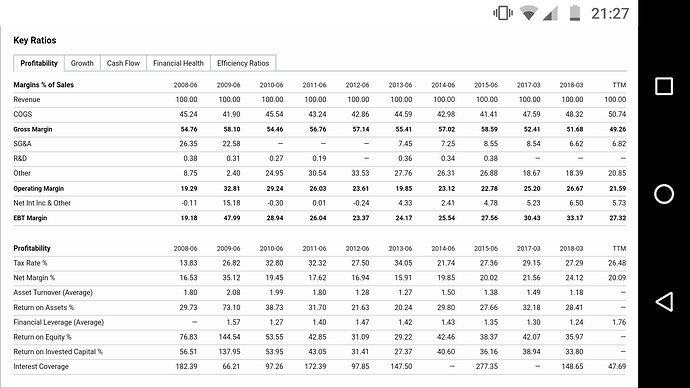Viewport: 690px width, 388px height.
Task: Switch to the Growth tab
Action: (x=82, y=63)
